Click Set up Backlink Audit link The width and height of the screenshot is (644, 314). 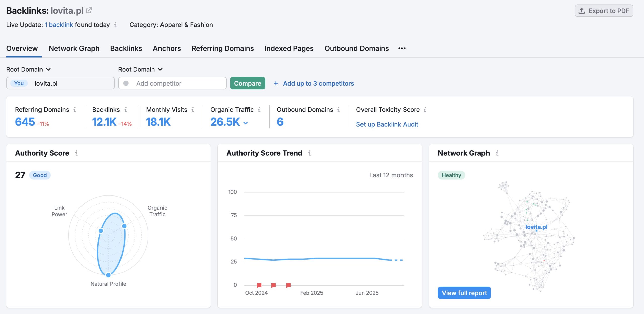point(387,124)
